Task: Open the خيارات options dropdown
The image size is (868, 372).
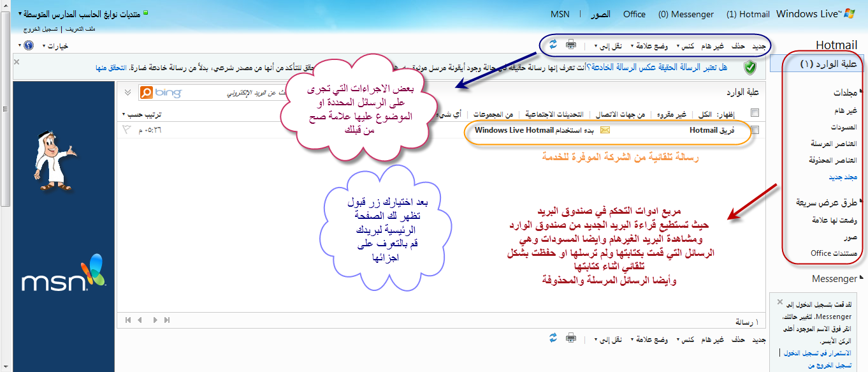Action: [x=55, y=46]
